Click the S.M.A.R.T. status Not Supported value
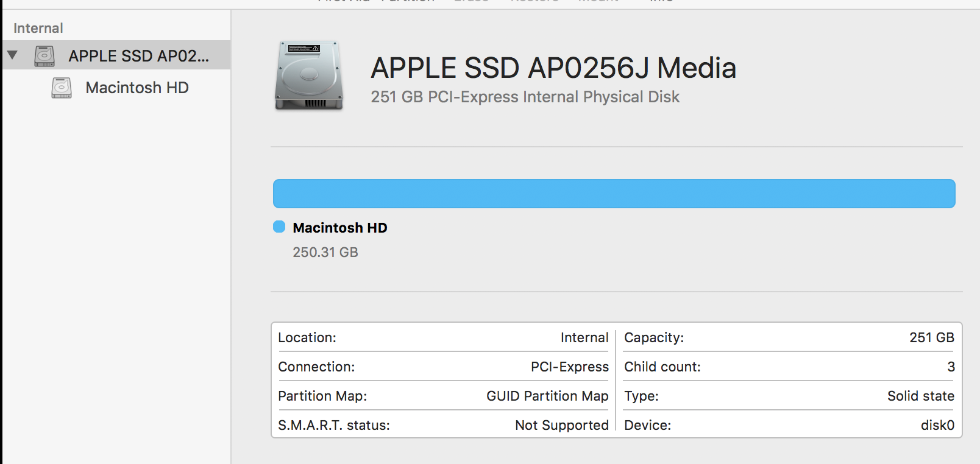The width and height of the screenshot is (980, 464). (x=562, y=425)
